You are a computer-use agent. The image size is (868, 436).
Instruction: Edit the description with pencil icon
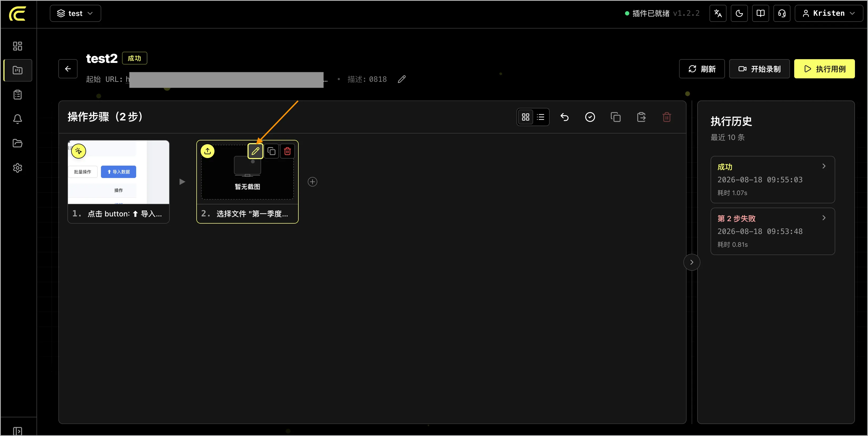click(402, 79)
